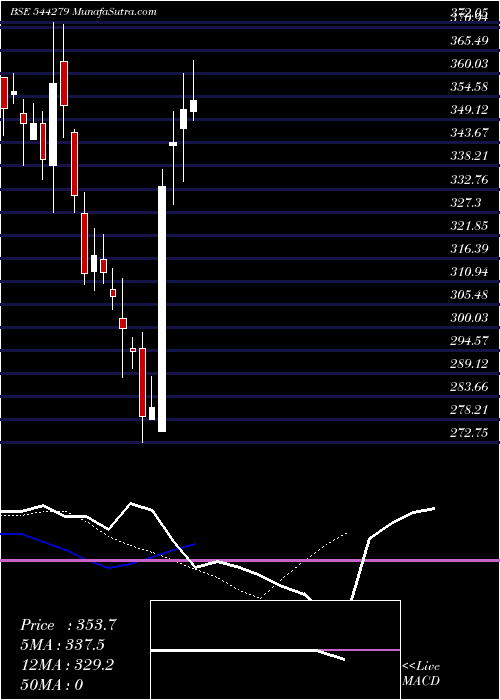Click the '<<Live MACD' label
The width and height of the screenshot is (500, 700).
[421, 674]
